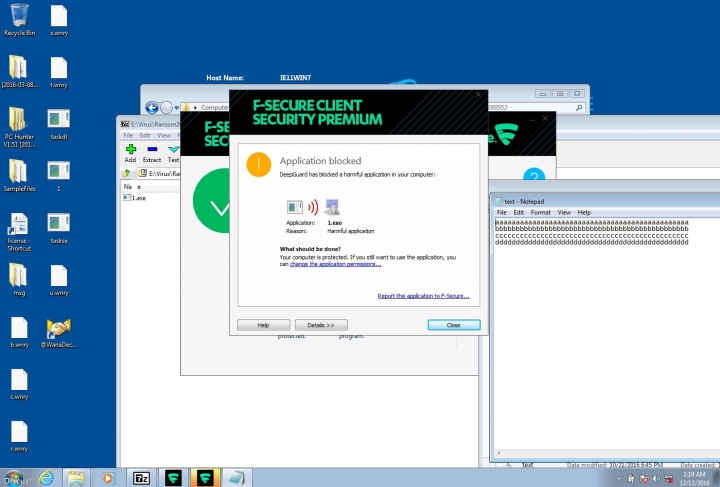Screen dimensions: 720x487
Task: Click the Explorer back arrow button
Action: [152, 107]
